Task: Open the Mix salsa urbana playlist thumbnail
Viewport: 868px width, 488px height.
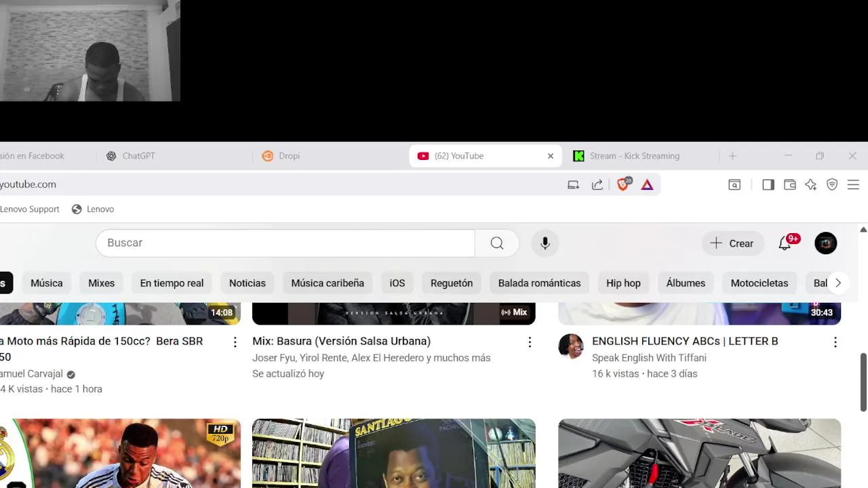Action: click(393, 313)
